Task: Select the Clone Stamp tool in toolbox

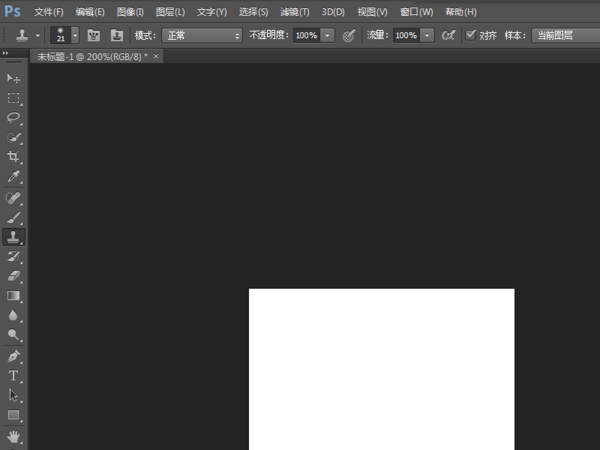Action: tap(13, 237)
